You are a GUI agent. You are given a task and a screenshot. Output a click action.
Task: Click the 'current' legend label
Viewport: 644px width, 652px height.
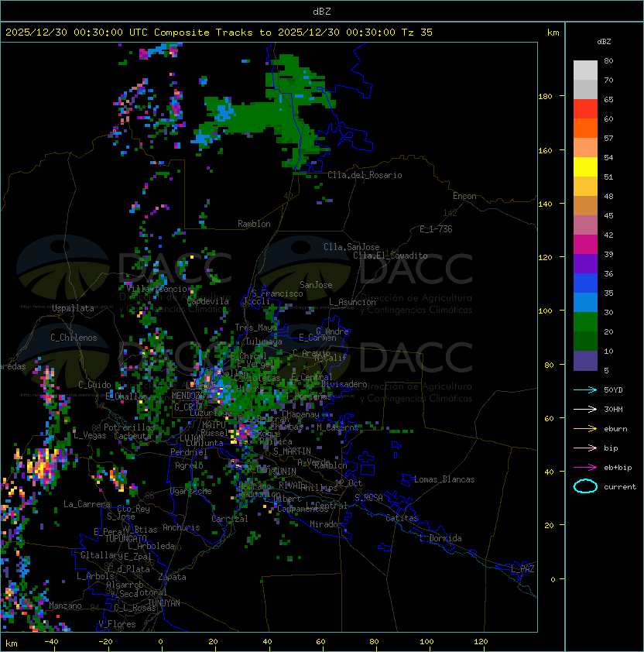pos(620,486)
